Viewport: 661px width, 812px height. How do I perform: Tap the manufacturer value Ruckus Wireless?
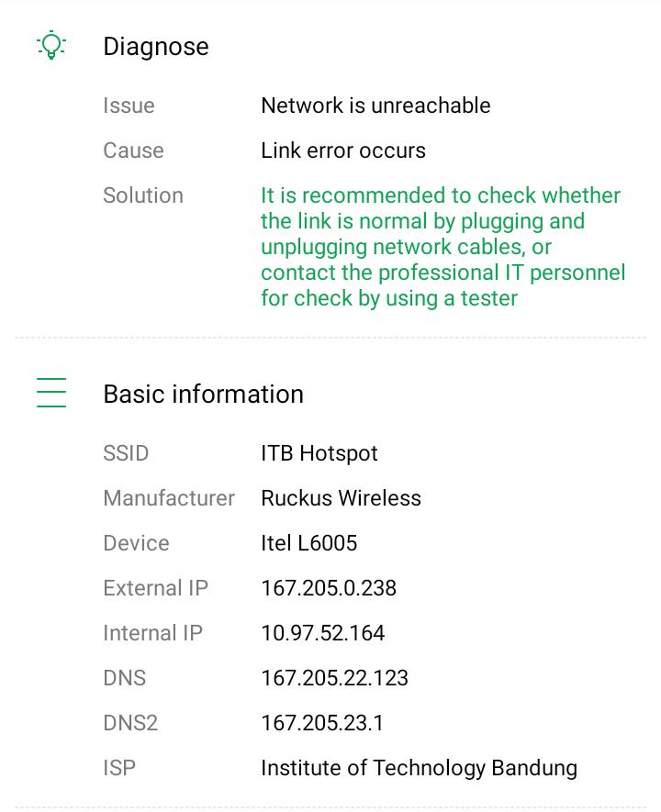pyautogui.click(x=341, y=498)
